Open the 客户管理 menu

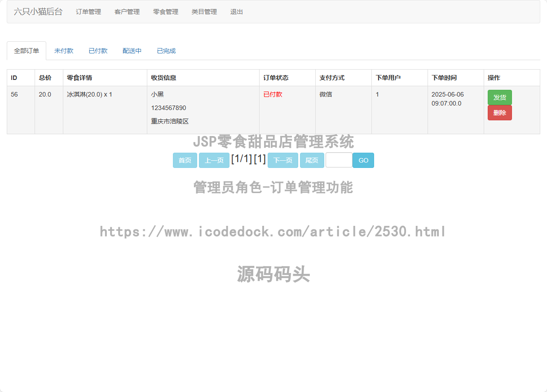(x=127, y=12)
